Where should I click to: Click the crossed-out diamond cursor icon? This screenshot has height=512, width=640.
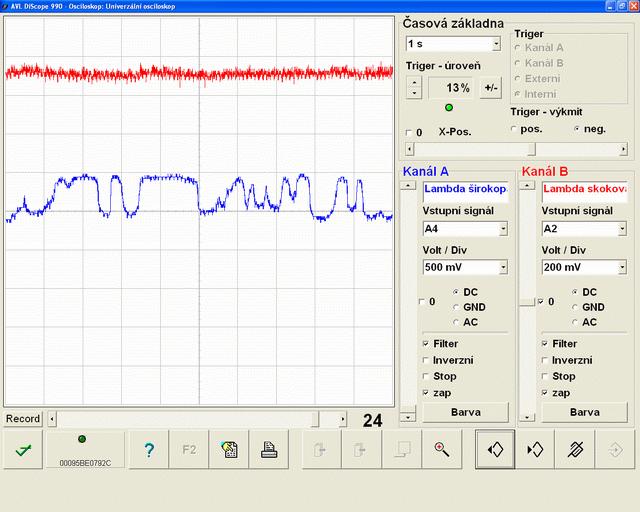pyautogui.click(x=575, y=450)
